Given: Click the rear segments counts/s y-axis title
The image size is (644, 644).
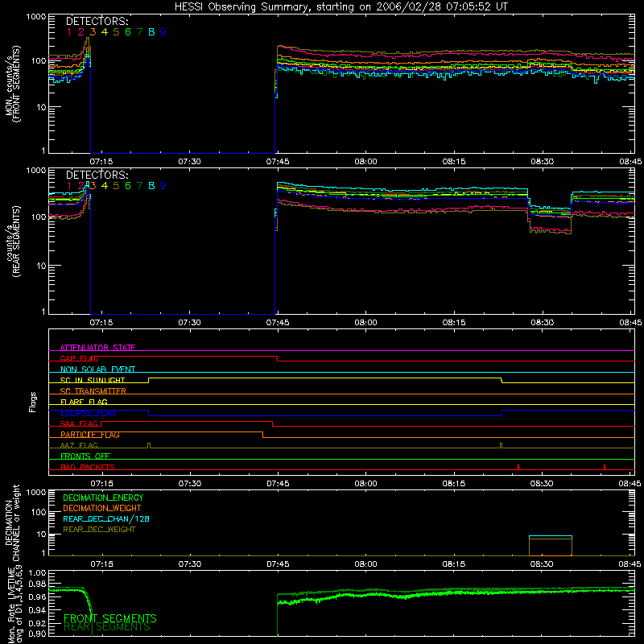Looking at the screenshot, I should click(12, 241).
